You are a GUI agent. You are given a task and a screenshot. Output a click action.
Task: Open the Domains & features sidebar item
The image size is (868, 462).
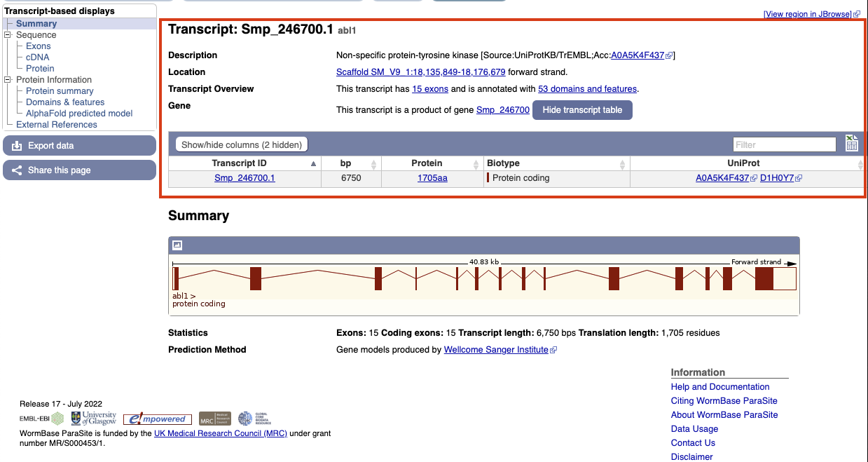pos(65,102)
